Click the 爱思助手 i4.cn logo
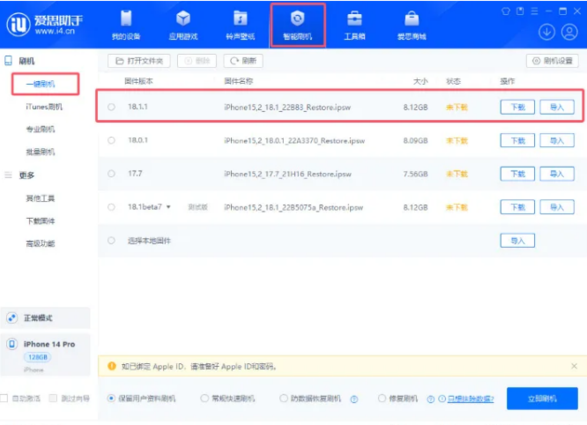 tap(44, 25)
